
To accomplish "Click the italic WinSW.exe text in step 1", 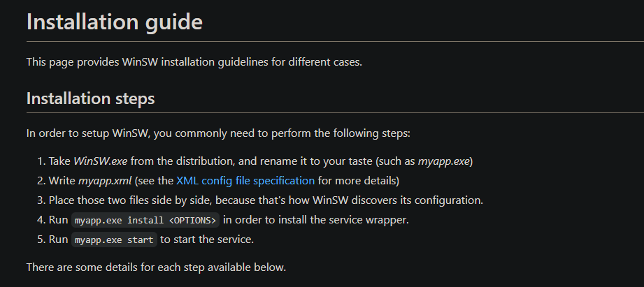I will coord(100,161).
